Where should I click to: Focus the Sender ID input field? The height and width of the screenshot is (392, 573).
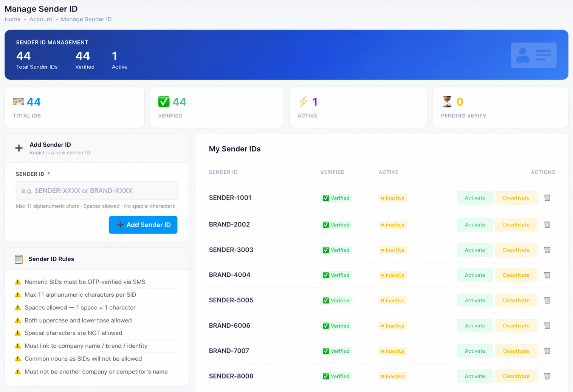point(96,191)
